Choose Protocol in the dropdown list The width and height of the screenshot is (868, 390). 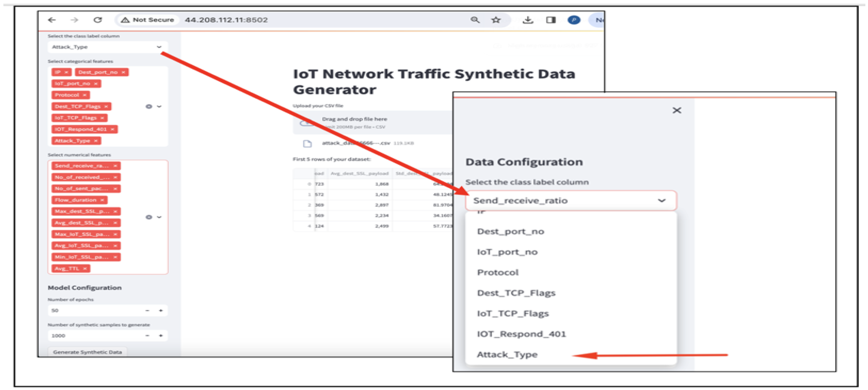[498, 273]
